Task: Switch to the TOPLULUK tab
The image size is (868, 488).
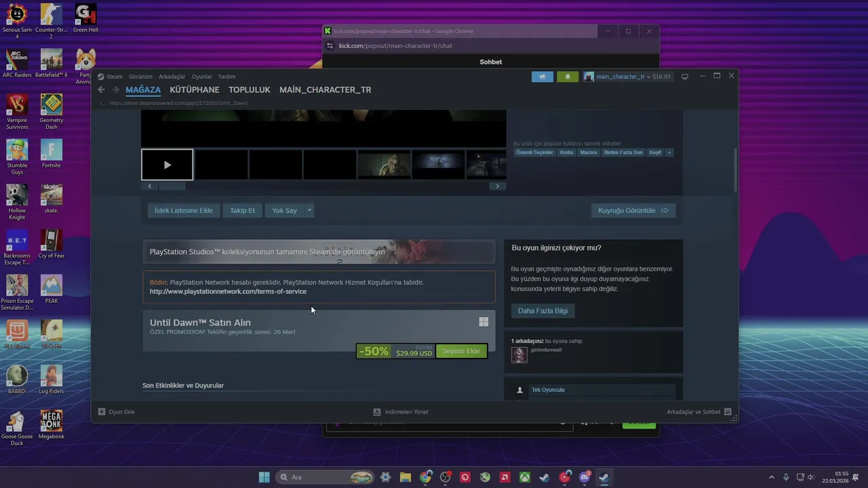Action: point(250,89)
